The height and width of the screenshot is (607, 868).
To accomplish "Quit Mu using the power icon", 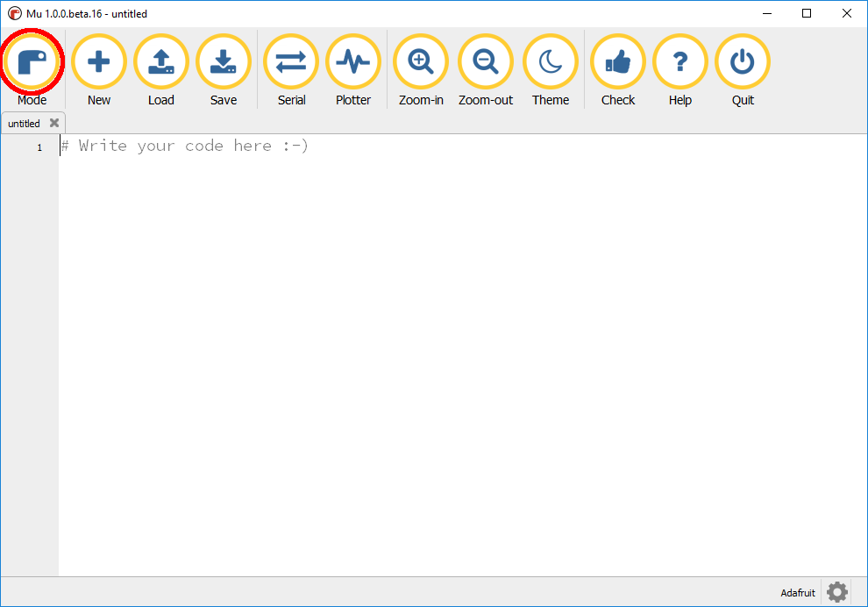I will 743,62.
